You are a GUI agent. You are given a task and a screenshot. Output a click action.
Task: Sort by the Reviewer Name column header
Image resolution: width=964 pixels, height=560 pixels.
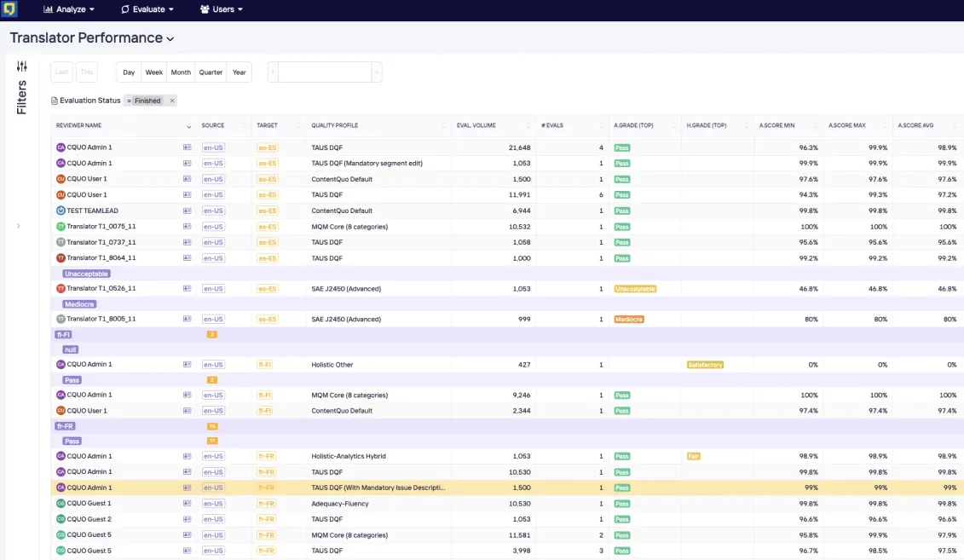pyautogui.click(x=78, y=125)
